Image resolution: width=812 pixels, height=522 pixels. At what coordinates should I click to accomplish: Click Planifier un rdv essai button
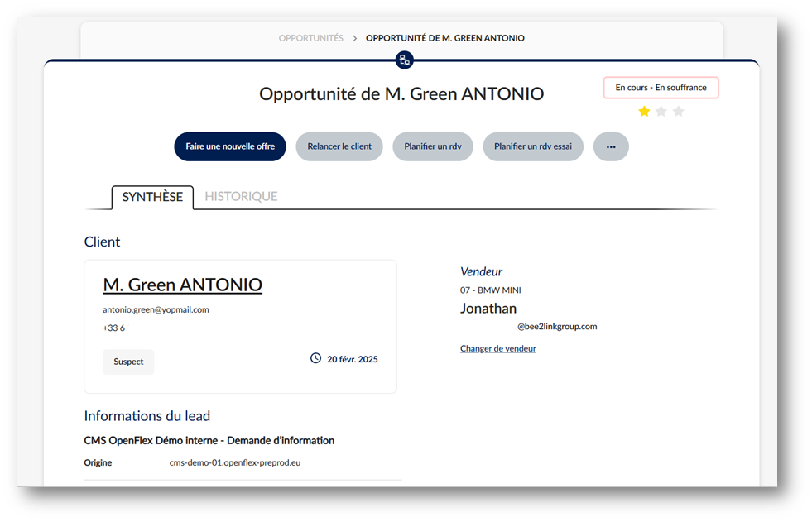coord(533,146)
